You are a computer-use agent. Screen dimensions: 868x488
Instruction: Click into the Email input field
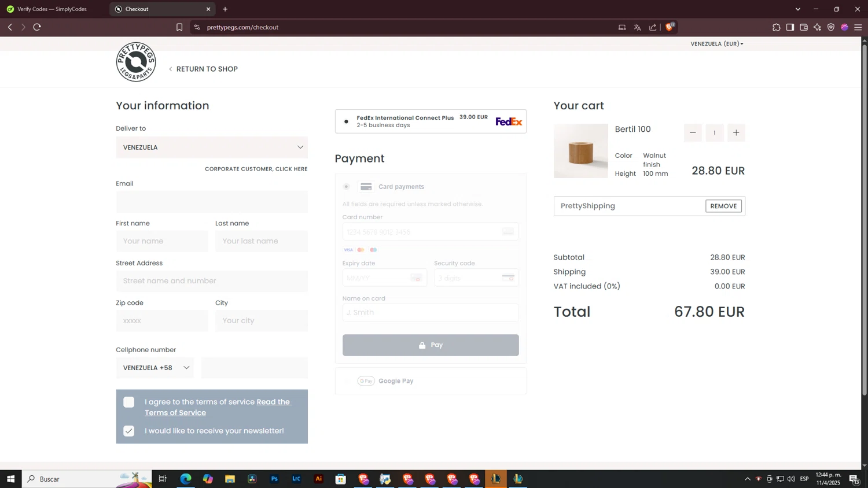coord(212,202)
